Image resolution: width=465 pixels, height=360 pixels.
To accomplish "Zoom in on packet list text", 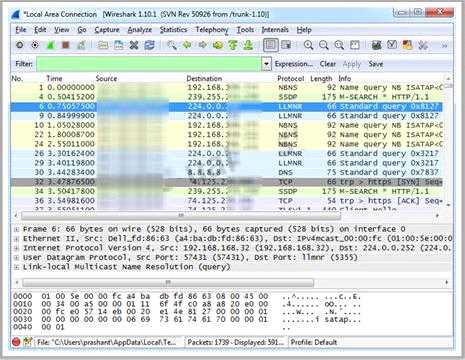I will pyautogui.click(x=308, y=45).
